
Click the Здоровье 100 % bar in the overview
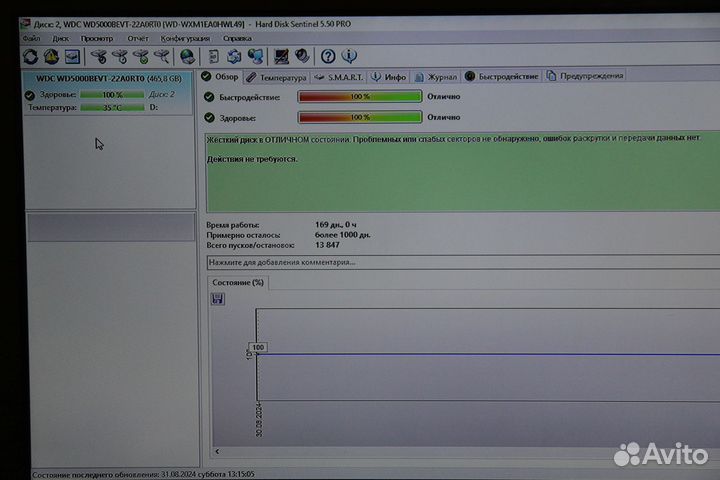point(360,117)
